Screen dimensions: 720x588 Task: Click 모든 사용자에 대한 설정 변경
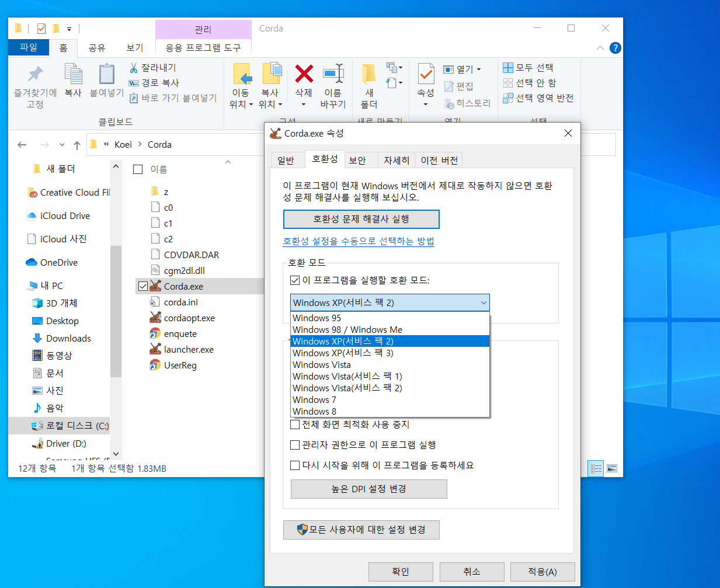[x=361, y=530]
